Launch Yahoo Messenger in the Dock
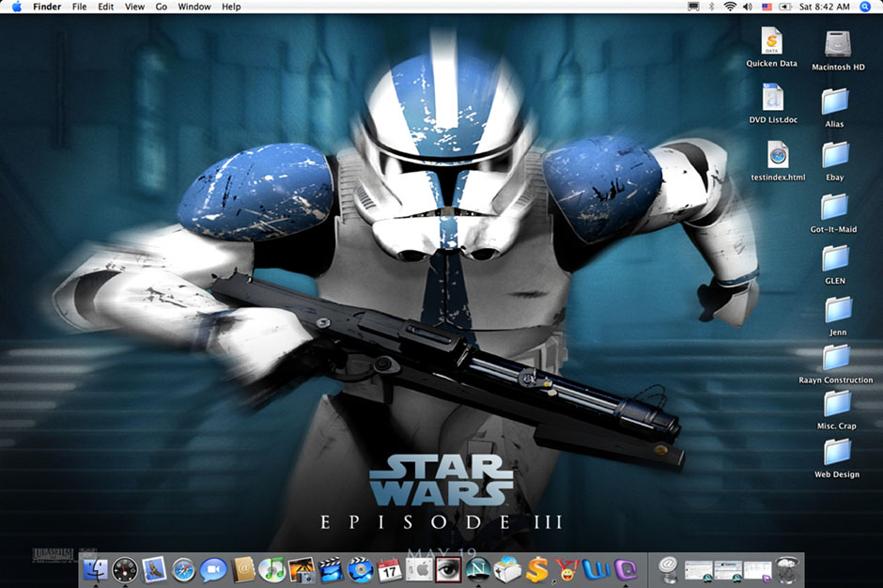The image size is (883, 588). tap(565, 570)
